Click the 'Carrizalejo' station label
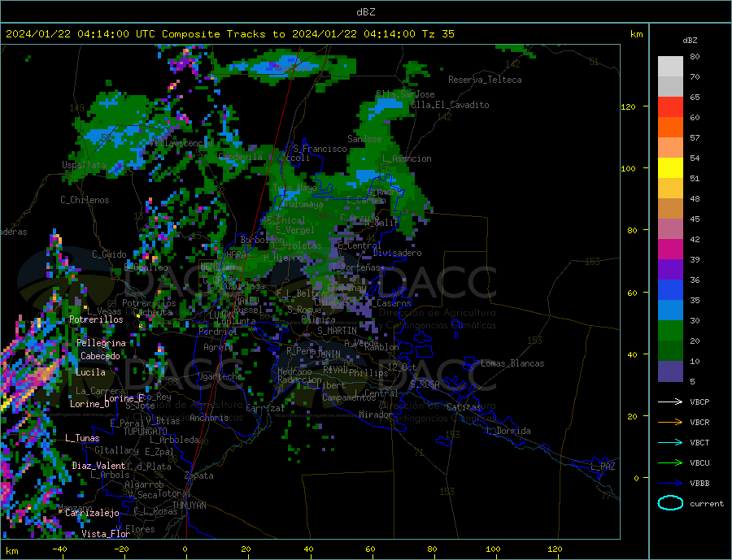 coord(92,514)
